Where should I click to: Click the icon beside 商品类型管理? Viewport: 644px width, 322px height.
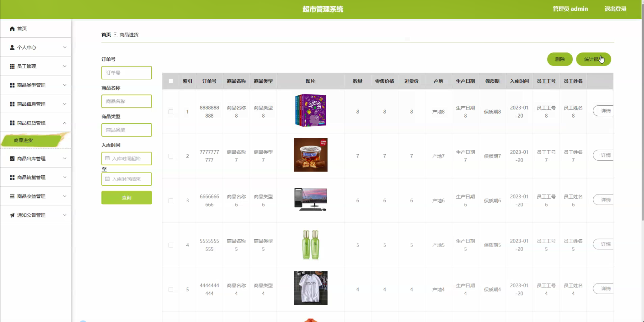point(12,85)
